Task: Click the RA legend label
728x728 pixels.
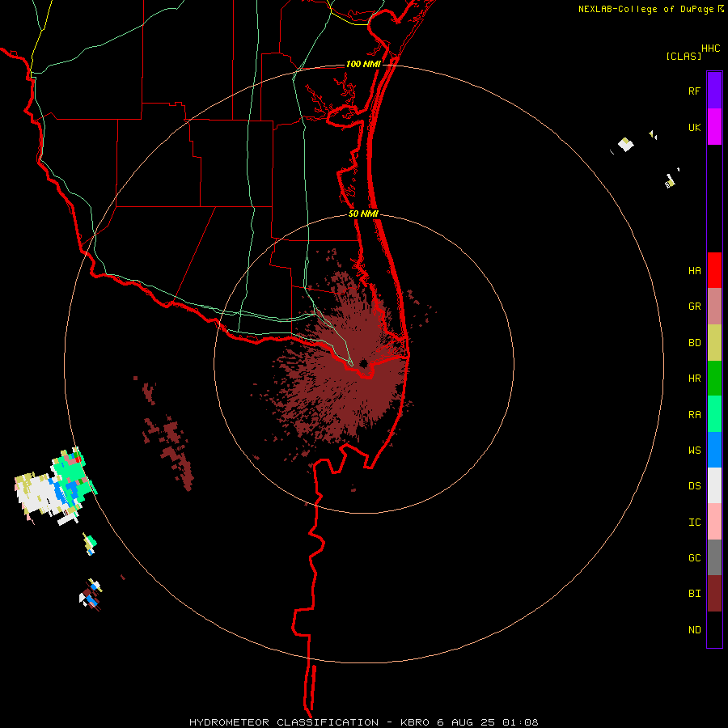Action: click(694, 415)
